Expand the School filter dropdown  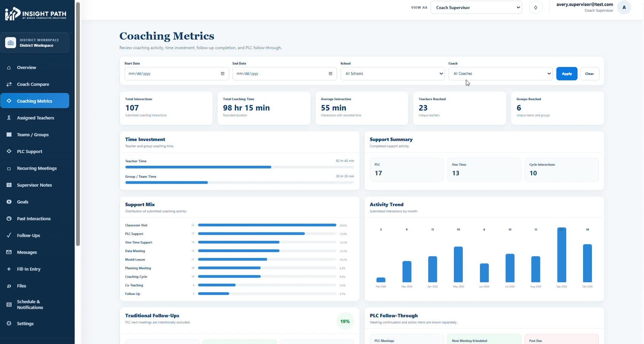392,74
